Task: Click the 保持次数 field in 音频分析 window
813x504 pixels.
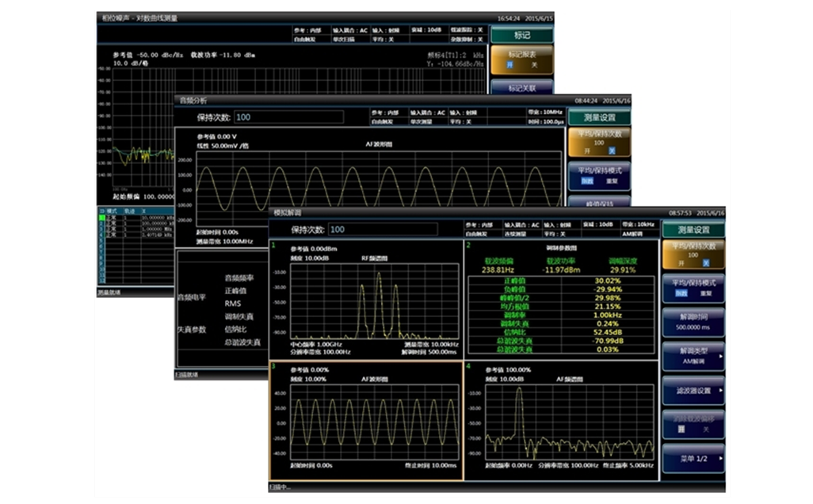Action: tap(288, 117)
